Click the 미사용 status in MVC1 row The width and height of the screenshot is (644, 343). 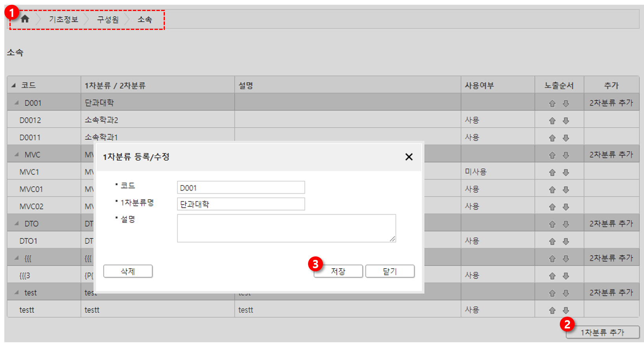[x=476, y=172]
